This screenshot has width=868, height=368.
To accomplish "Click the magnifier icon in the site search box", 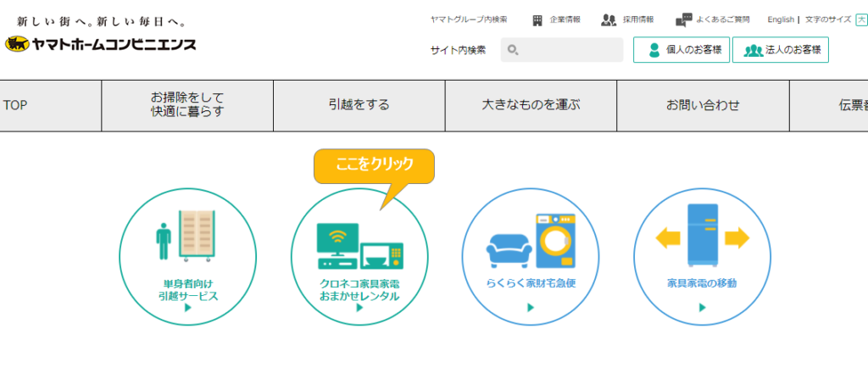I will click(513, 50).
